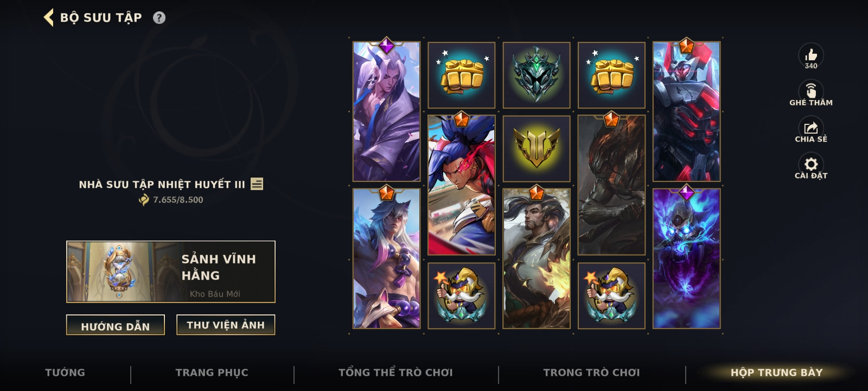Open the Trong Trò Chơi tab

click(591, 373)
